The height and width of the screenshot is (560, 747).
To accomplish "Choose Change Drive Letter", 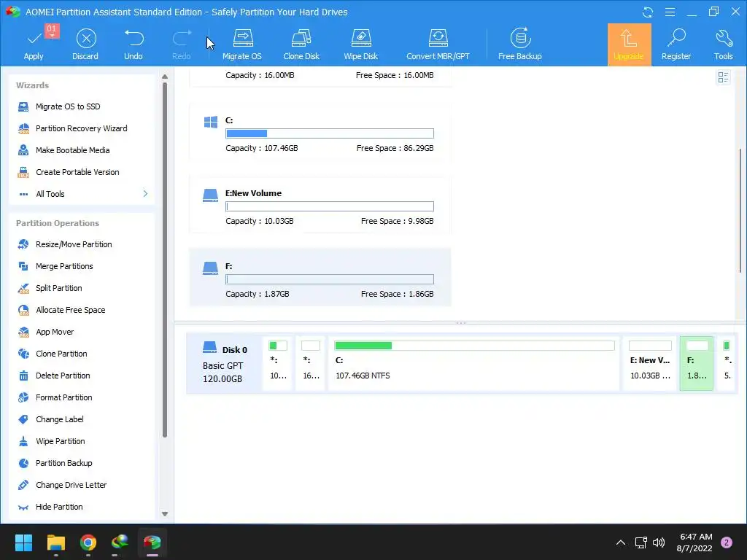I will point(71,485).
